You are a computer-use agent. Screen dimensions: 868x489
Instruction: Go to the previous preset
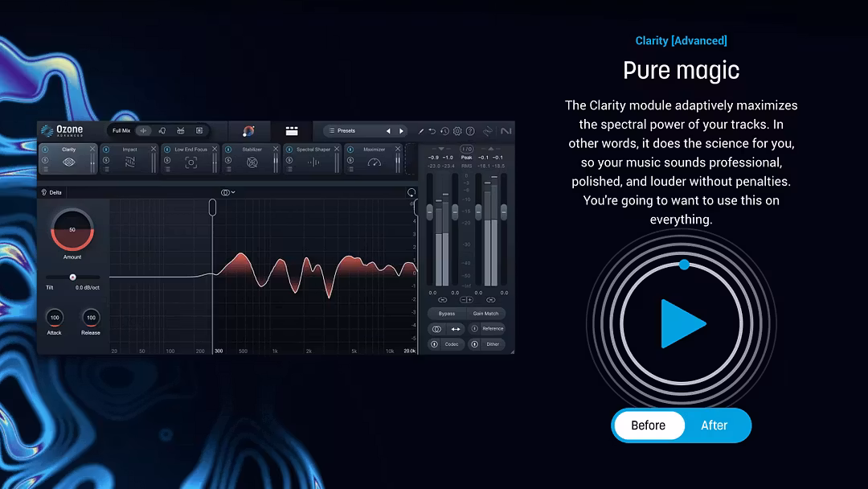[388, 131]
